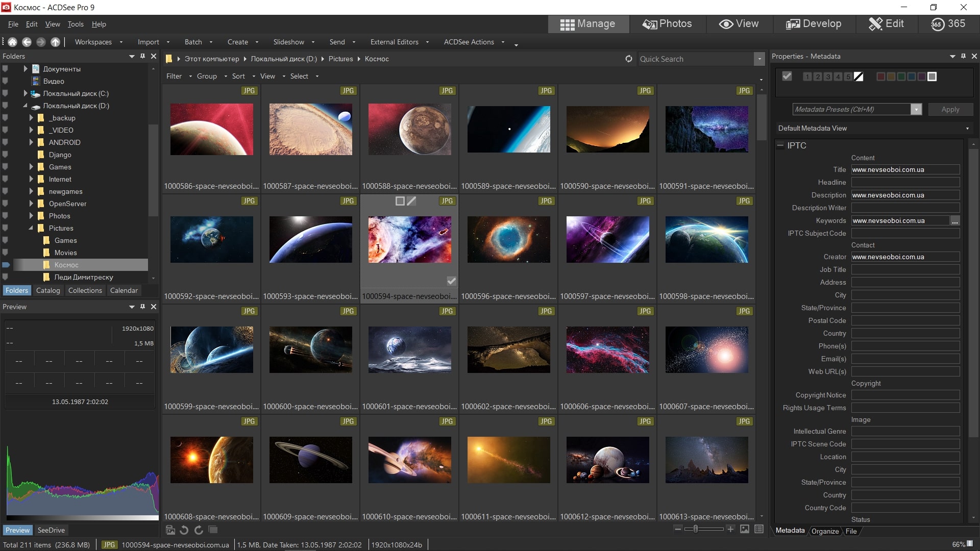
Task: Assign the red color label
Action: coord(880,77)
